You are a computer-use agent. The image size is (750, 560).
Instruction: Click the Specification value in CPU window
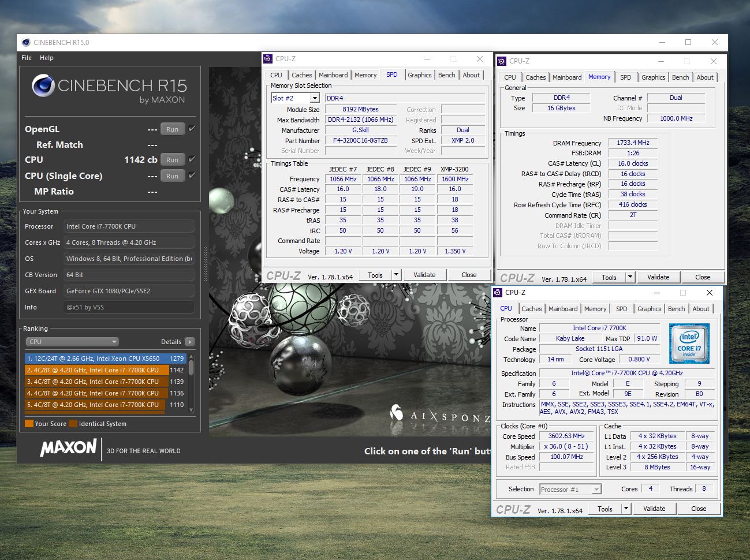pos(627,373)
